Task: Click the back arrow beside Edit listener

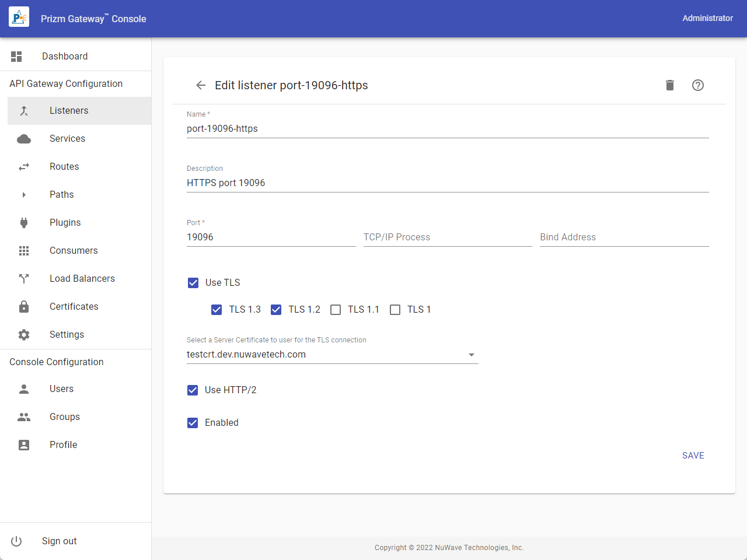Action: point(201,85)
